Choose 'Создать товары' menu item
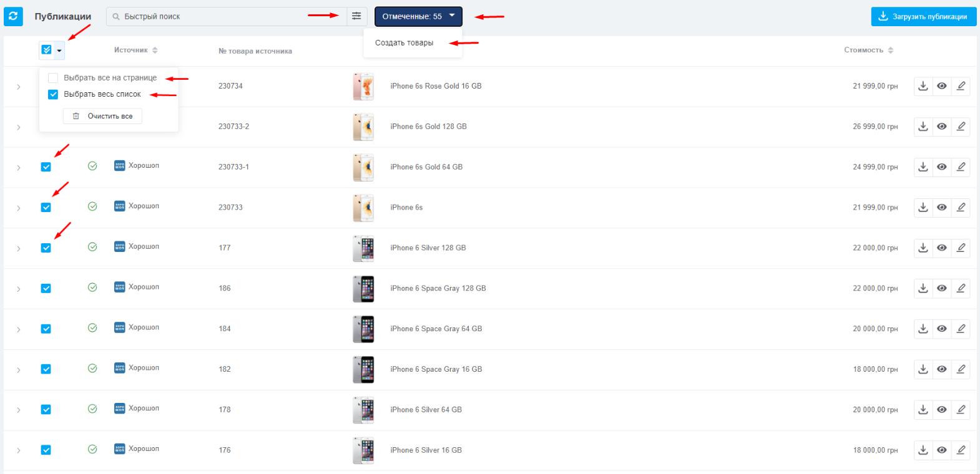Image resolution: width=980 pixels, height=474 pixels. click(404, 43)
